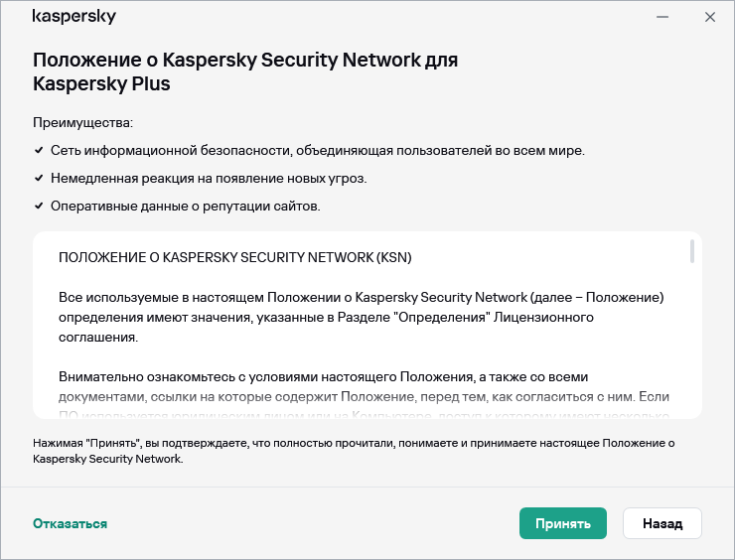Click scrollbar track below the thumb
The height and width of the screenshot is (560, 735).
[x=691, y=348]
